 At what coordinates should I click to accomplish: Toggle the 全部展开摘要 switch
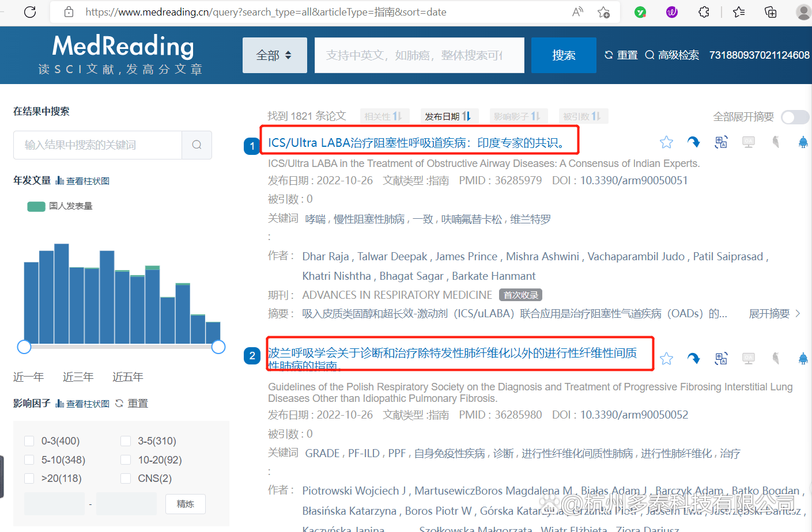coord(795,117)
